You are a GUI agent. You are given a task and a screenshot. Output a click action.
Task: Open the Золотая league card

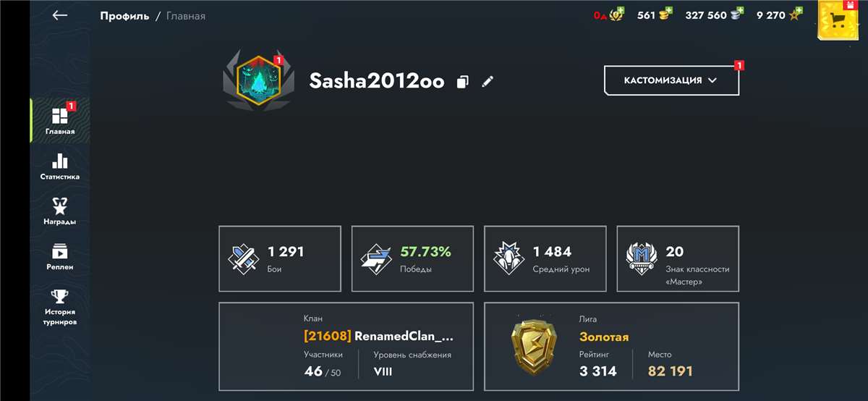[x=611, y=347]
